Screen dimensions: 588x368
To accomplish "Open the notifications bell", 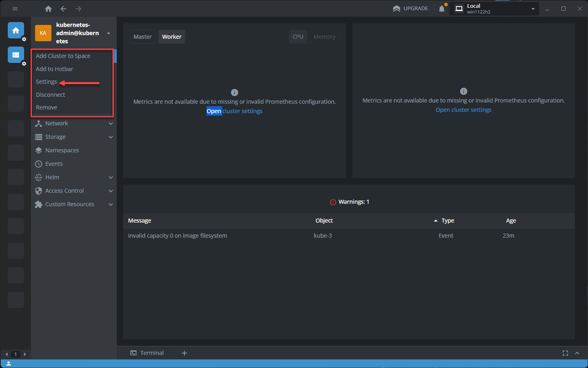I will coord(442,9).
